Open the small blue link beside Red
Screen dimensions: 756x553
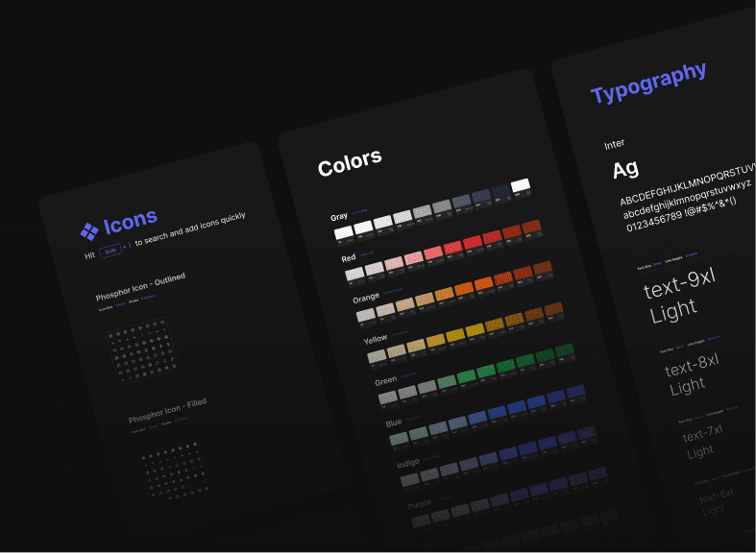coord(366,253)
